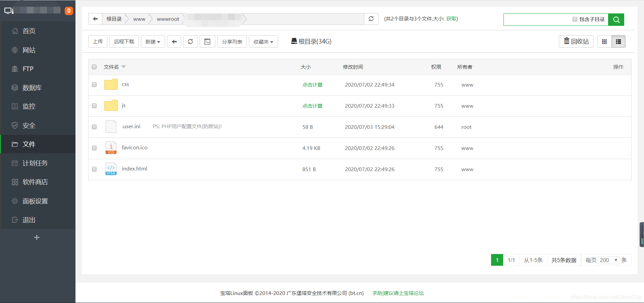Image resolution: width=644 pixels, height=303 pixels.
Task: Click the toolbar refresh button
Action: 190,42
